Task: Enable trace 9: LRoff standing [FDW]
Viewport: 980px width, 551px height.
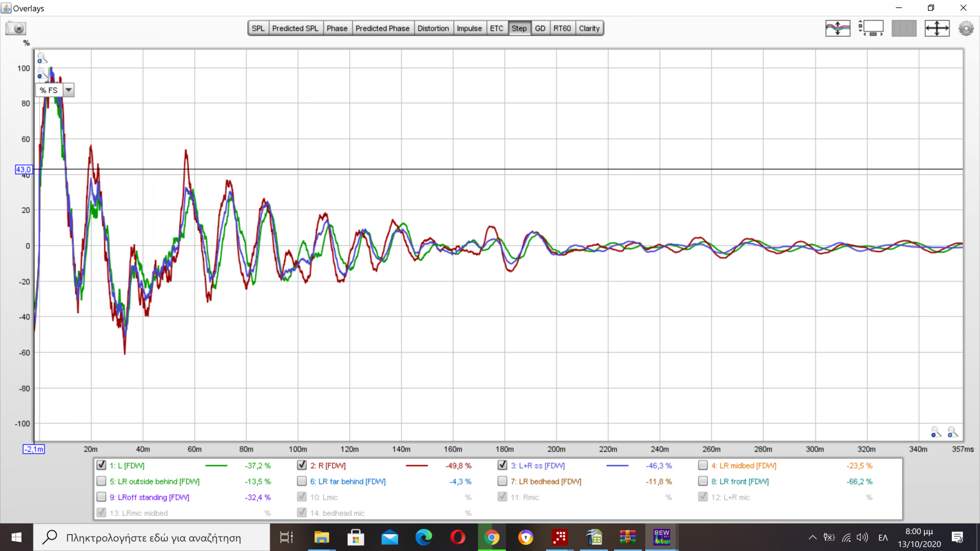Action: click(x=101, y=497)
